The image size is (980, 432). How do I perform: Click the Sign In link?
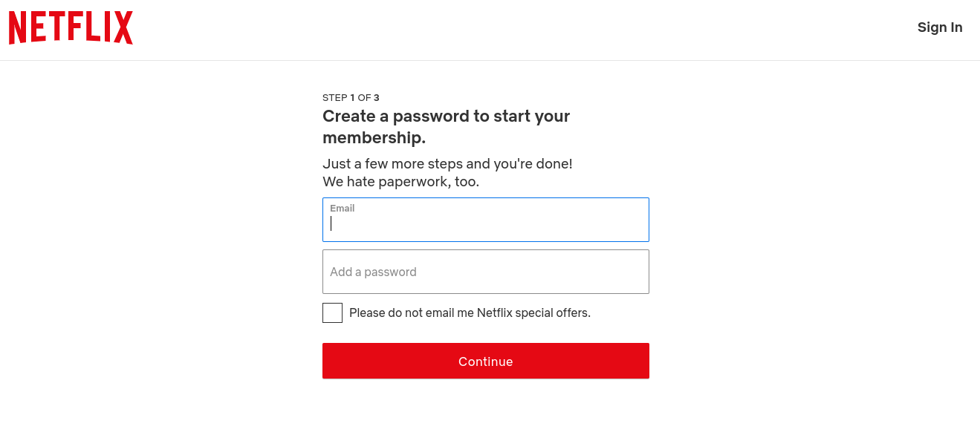(939, 27)
